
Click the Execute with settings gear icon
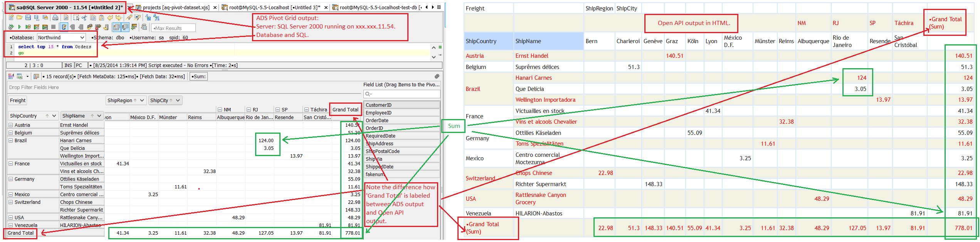coord(11,27)
